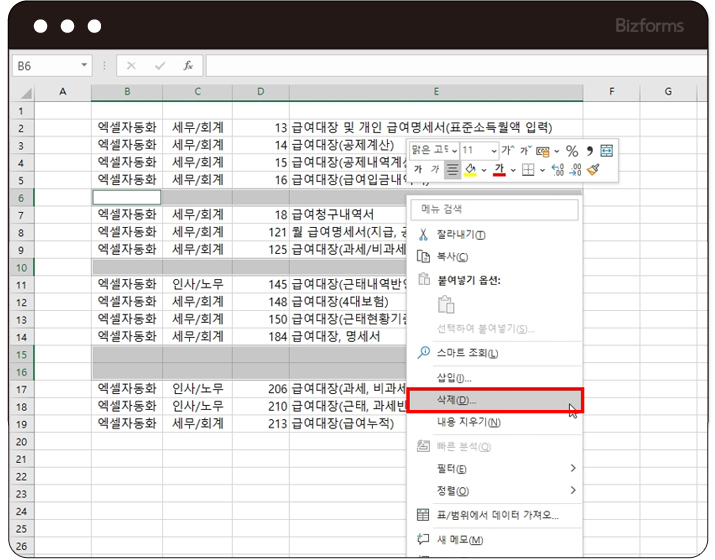Expand the Name Box dropdown arrow
The height and width of the screenshot is (560, 715).
click(84, 65)
